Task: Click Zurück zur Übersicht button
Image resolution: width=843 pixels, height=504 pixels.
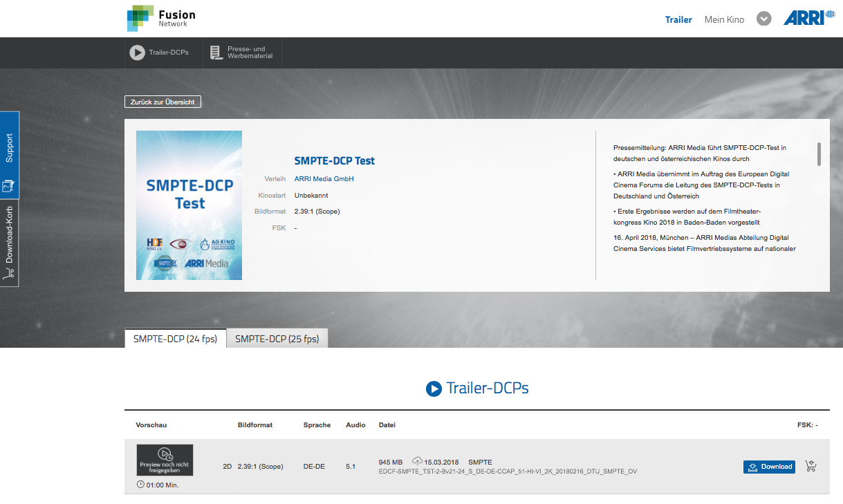Action: [163, 102]
